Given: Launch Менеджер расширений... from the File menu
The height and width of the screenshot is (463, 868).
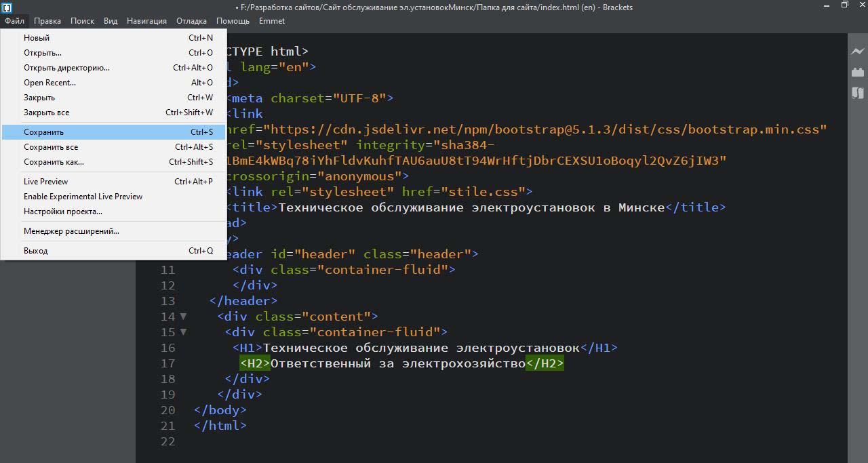Looking at the screenshot, I should 71,231.
